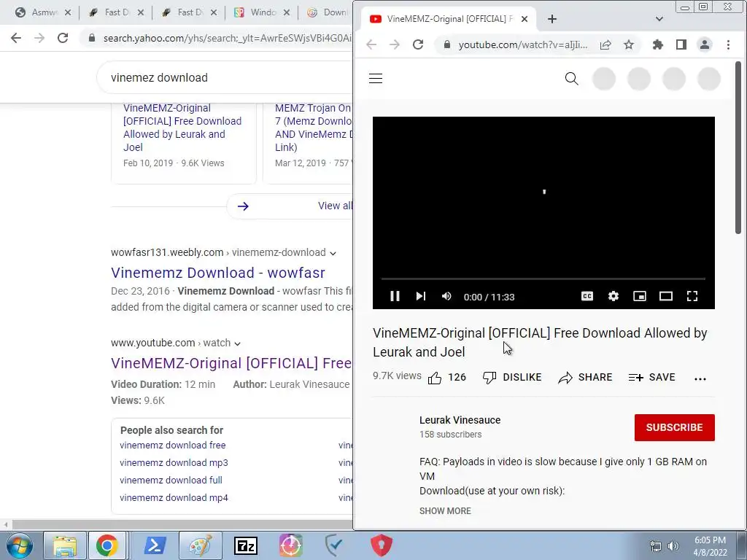Open video settings gear
This screenshot has height=560, width=747.
point(613,296)
